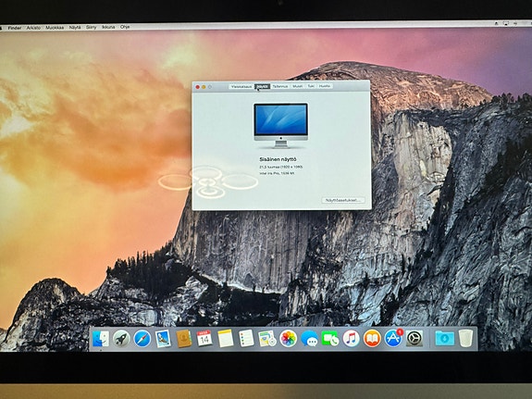The width and height of the screenshot is (532, 399).
Task: Open the Downloads folder stack in the dock
Action: [x=445, y=339]
